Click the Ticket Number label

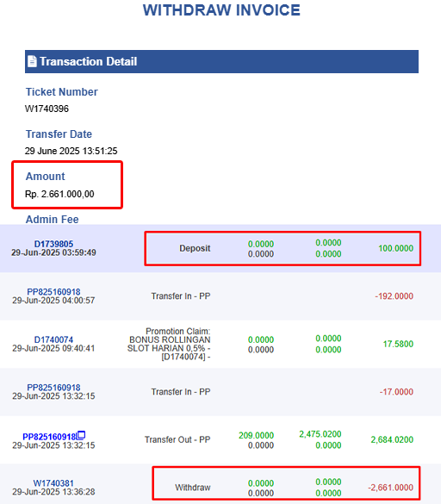click(62, 92)
